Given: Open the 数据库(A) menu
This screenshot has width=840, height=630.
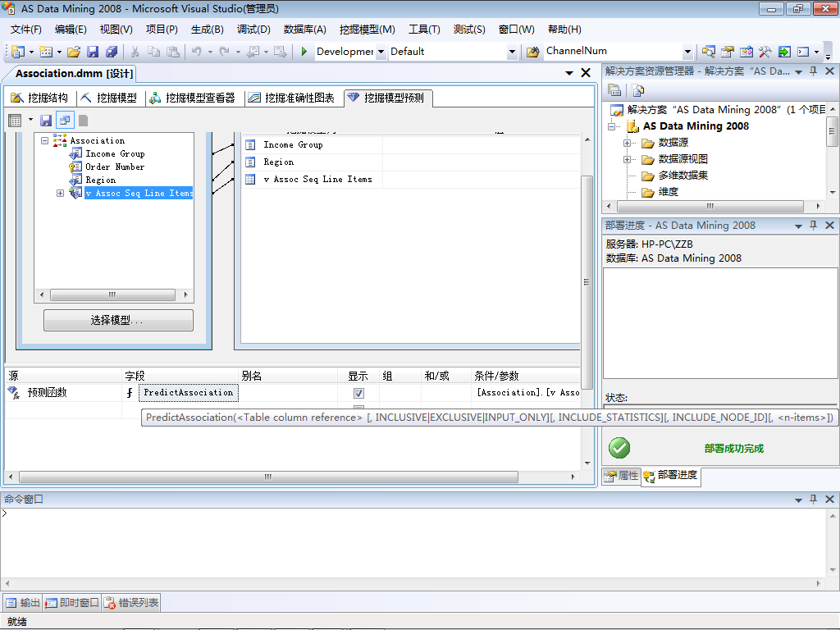Looking at the screenshot, I should 305,30.
